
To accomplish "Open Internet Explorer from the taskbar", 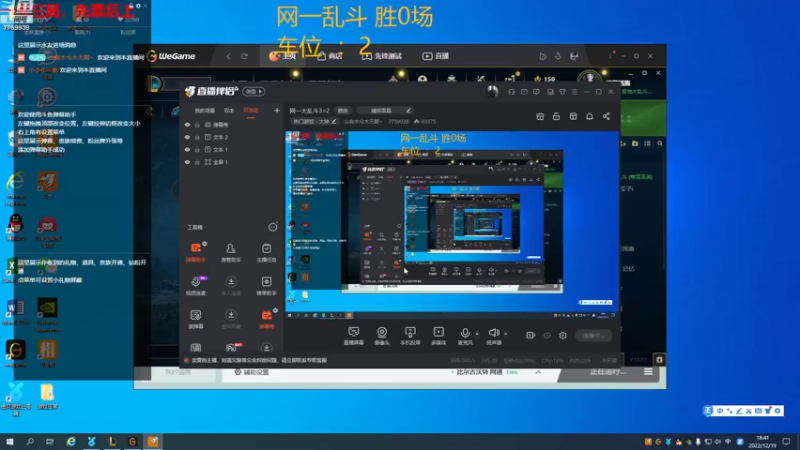I will pyautogui.click(x=71, y=441).
